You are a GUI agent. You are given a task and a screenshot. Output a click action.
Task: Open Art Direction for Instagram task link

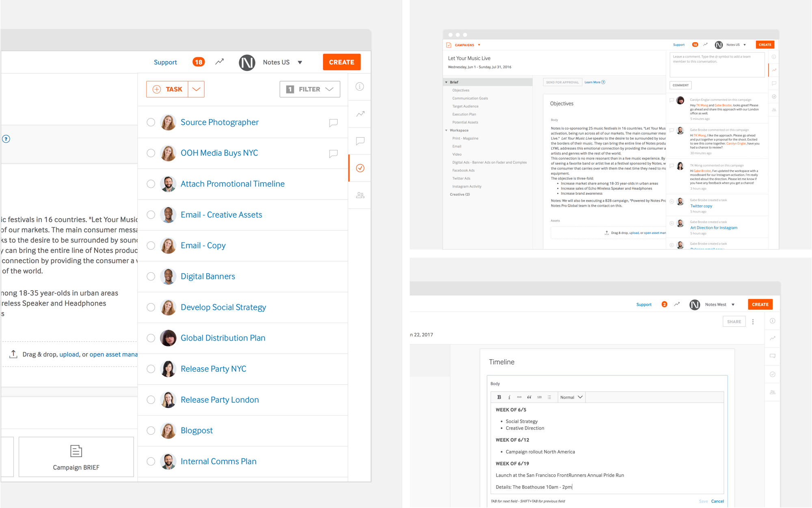pos(714,228)
